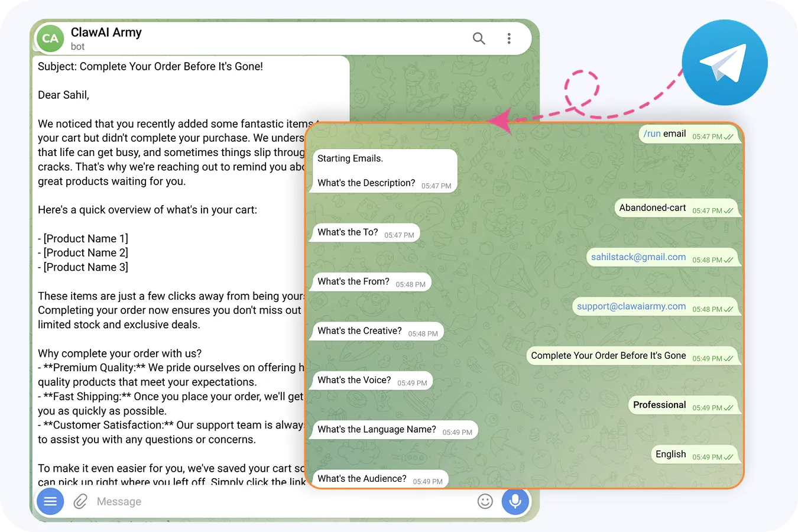Click the email Subject line text
Image resolution: width=798 pixels, height=532 pixels.
150,66
